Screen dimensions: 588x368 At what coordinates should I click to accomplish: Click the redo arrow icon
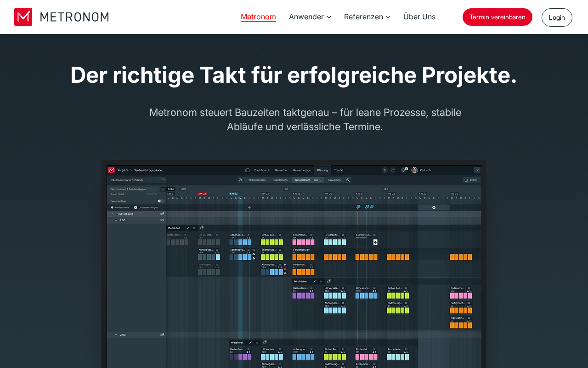click(393, 170)
